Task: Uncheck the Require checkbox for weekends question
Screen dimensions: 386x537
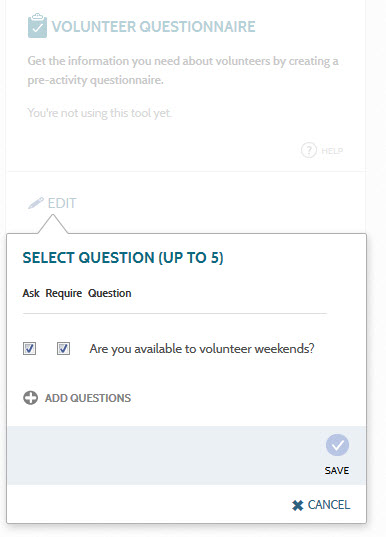Action: (63, 349)
